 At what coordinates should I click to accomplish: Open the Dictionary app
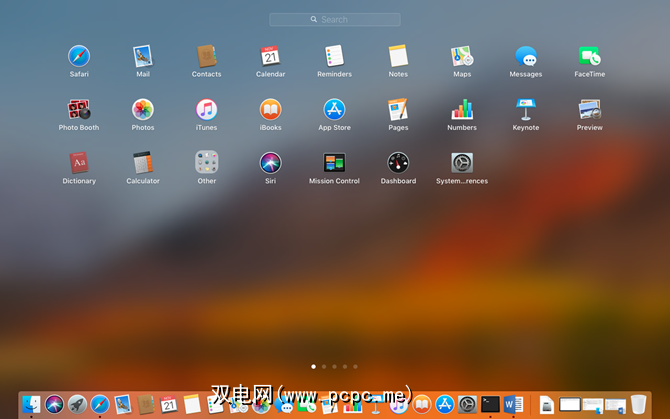pyautogui.click(x=79, y=163)
